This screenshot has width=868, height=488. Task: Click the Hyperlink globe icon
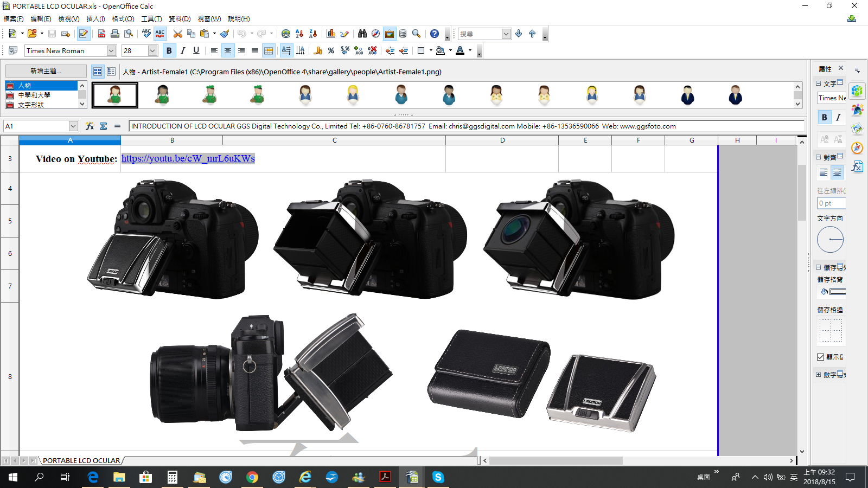pyautogui.click(x=286, y=34)
